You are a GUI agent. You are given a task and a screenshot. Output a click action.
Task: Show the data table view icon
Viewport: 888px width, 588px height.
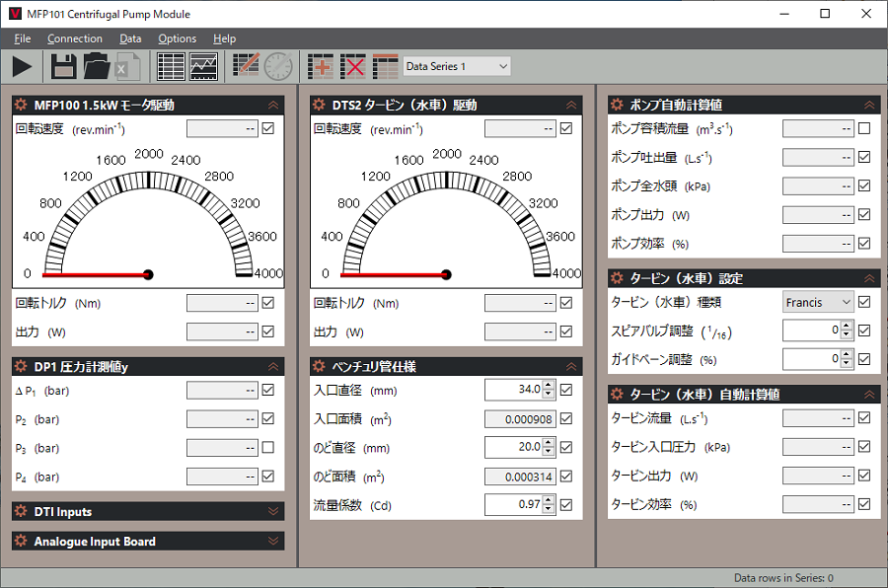(171, 67)
